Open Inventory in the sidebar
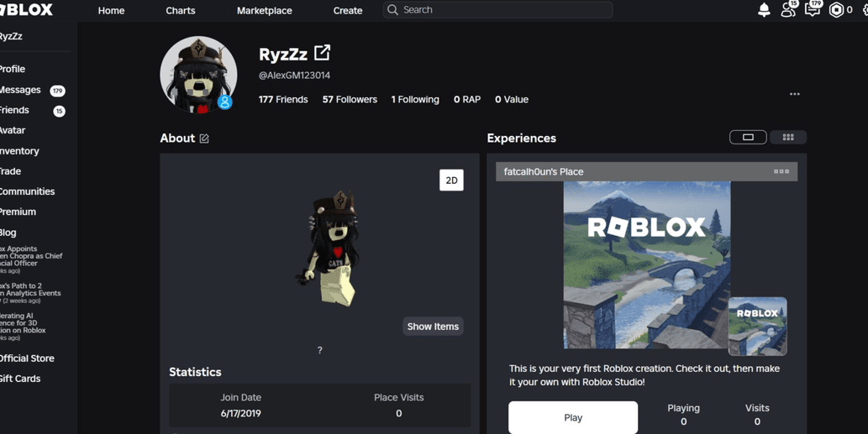Image resolution: width=868 pixels, height=434 pixels. pyautogui.click(x=19, y=151)
